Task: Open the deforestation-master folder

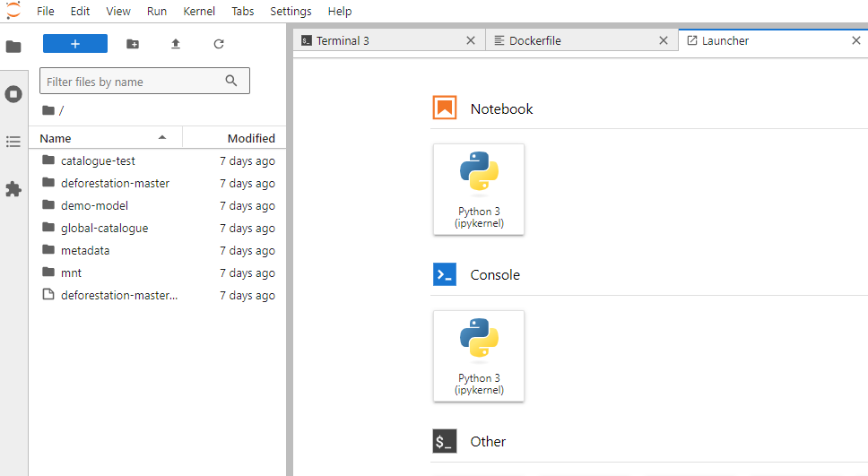Action: [115, 183]
